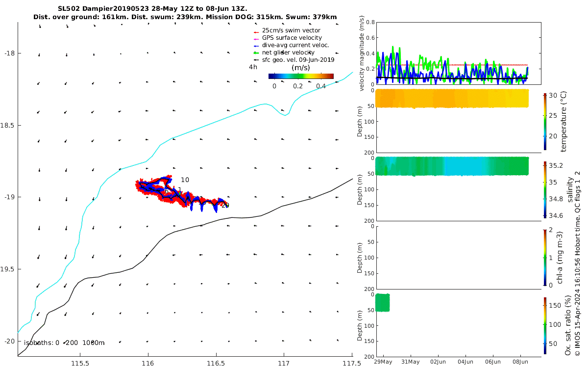Click the '08Jun' date tick label
Image resolution: width=588 pixels, height=368 pixels.
click(520, 362)
